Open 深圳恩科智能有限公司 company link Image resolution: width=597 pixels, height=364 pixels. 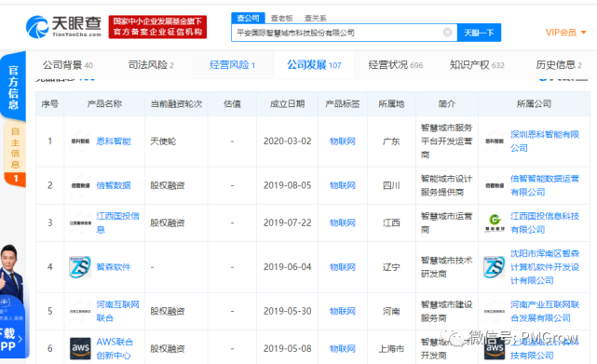(545, 142)
